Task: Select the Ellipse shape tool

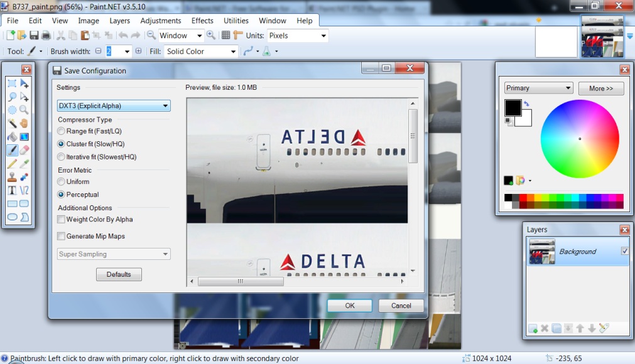Action: point(12,217)
